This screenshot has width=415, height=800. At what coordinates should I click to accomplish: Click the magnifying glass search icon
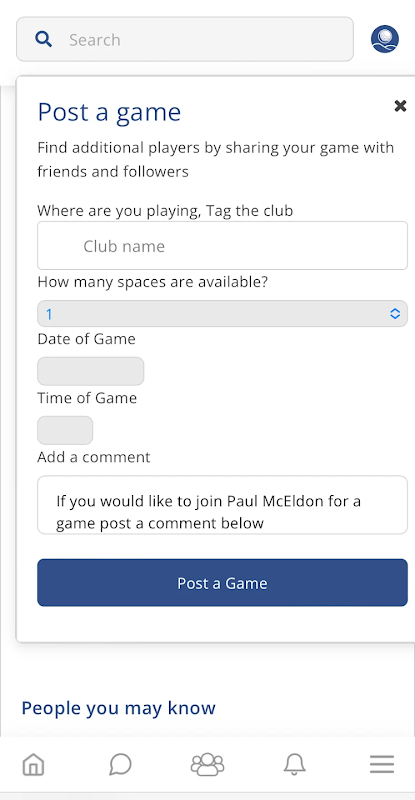[43, 39]
